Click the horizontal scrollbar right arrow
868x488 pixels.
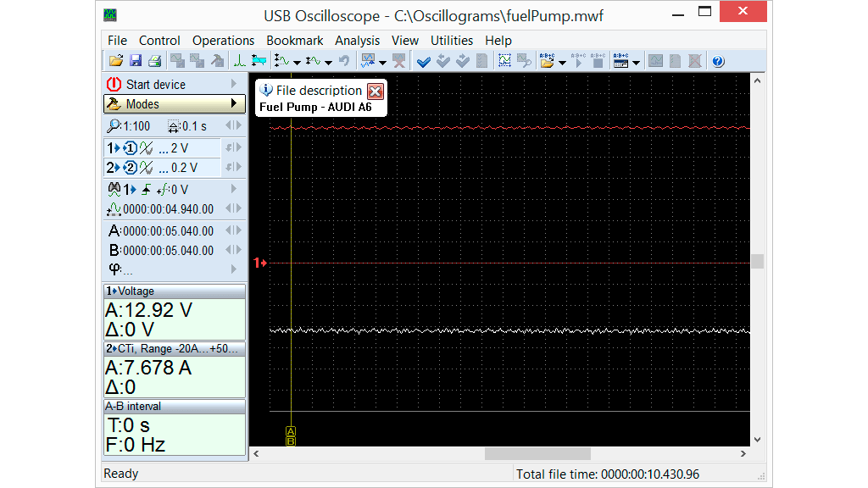743,454
